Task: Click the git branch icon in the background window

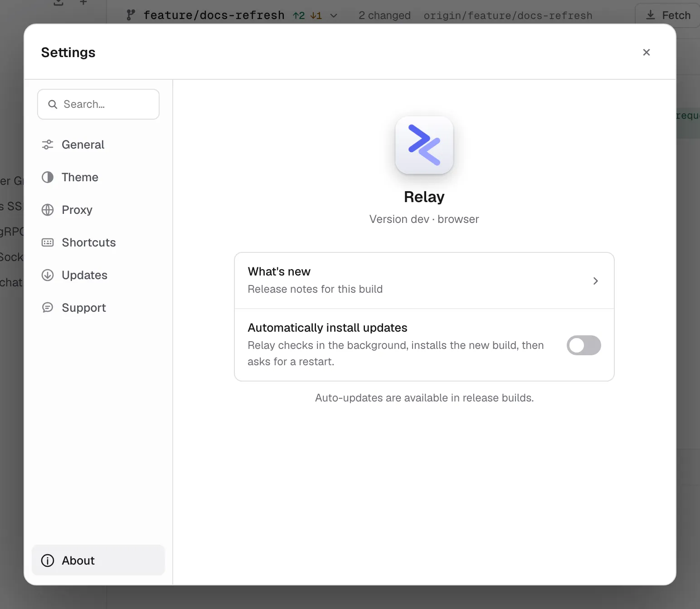Action: click(131, 15)
